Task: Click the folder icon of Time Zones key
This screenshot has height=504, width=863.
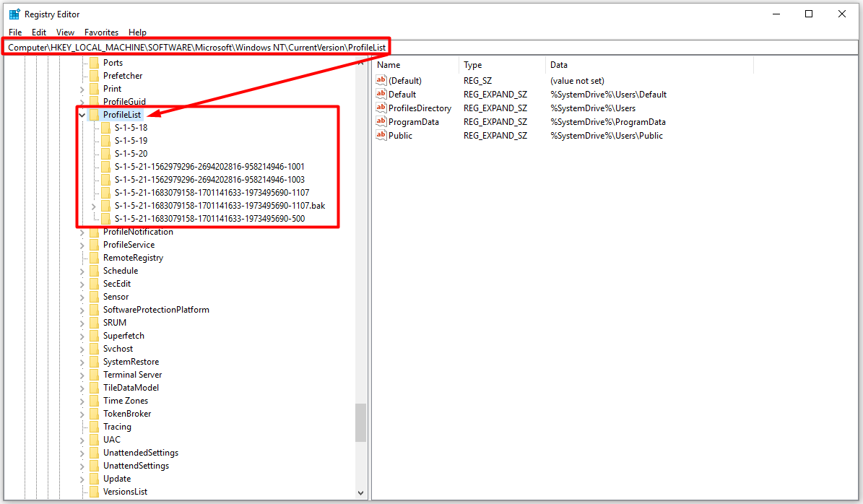Action: [94, 401]
